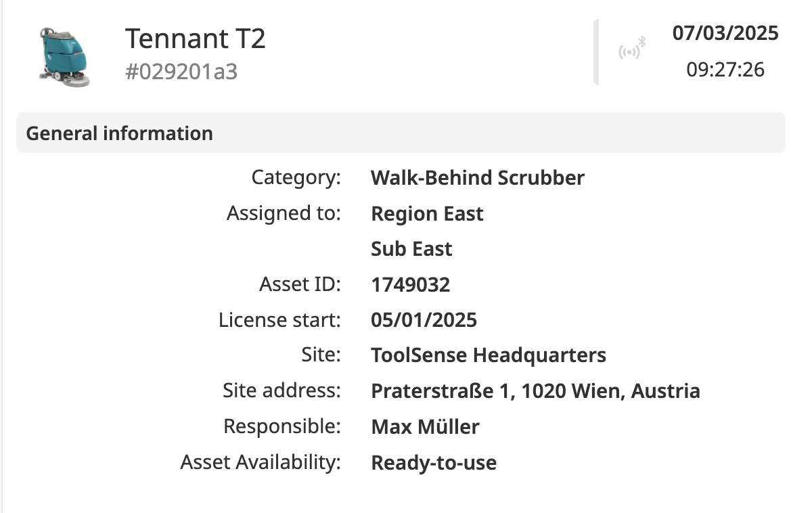Image resolution: width=812 pixels, height=513 pixels.
Task: Click the Assigned to field label
Action: tap(284, 214)
